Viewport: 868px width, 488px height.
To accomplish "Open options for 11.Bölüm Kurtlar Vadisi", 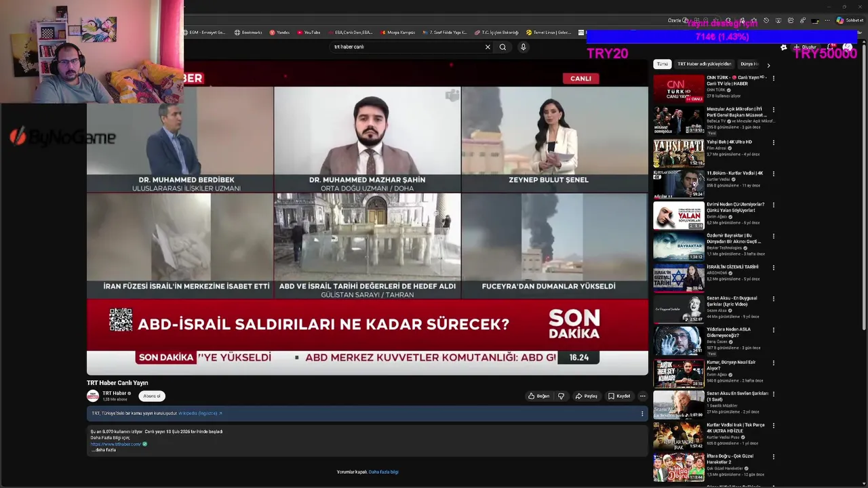I will coord(773,174).
